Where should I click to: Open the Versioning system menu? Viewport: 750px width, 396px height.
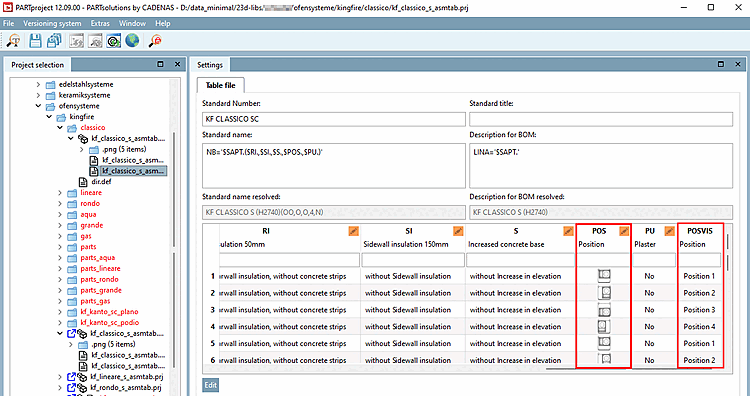point(52,23)
